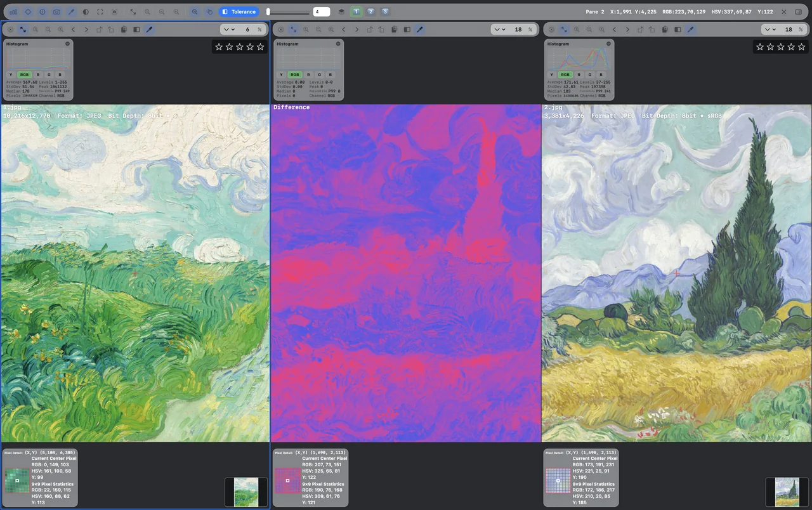Select the B channel in the Difference histogram

331,75
